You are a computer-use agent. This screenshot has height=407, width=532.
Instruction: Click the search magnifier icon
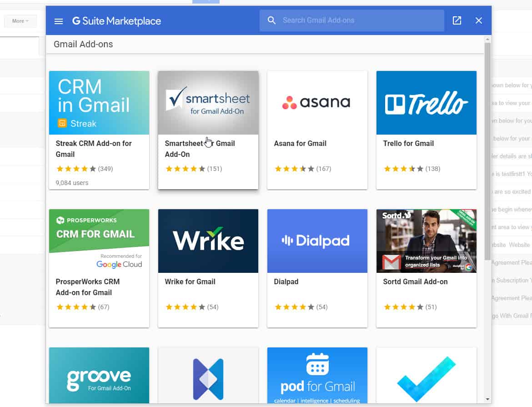pyautogui.click(x=271, y=20)
